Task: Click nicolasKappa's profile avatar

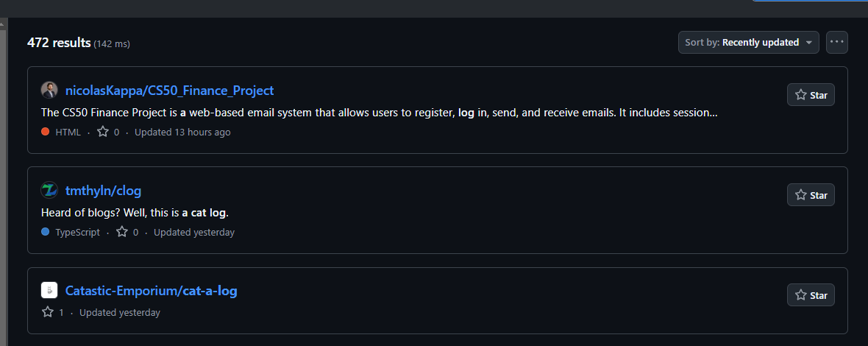Action: pos(49,91)
